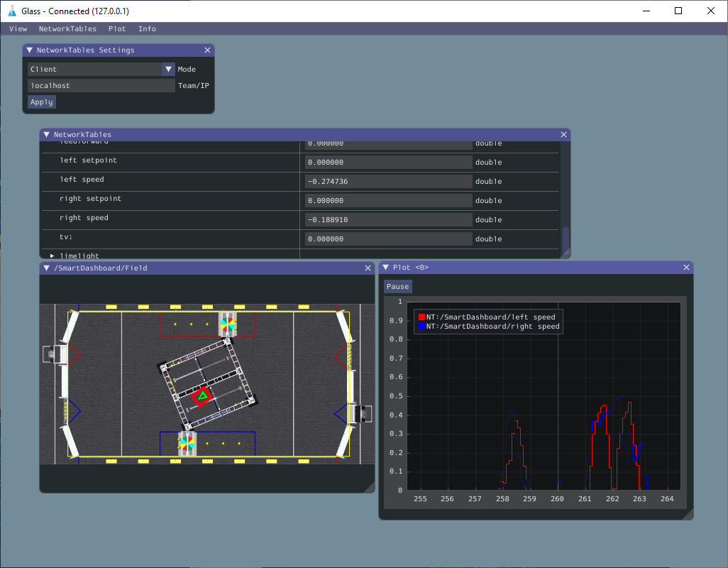This screenshot has width=728, height=568.
Task: Open the View menu
Action: 18,29
